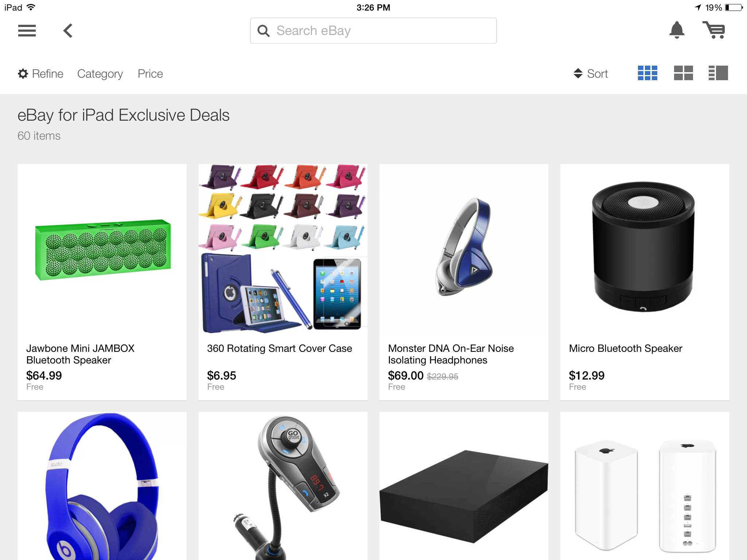Open the Apple AirPort towers item
Image resolution: width=747 pixels, height=560 pixels.
(645, 486)
